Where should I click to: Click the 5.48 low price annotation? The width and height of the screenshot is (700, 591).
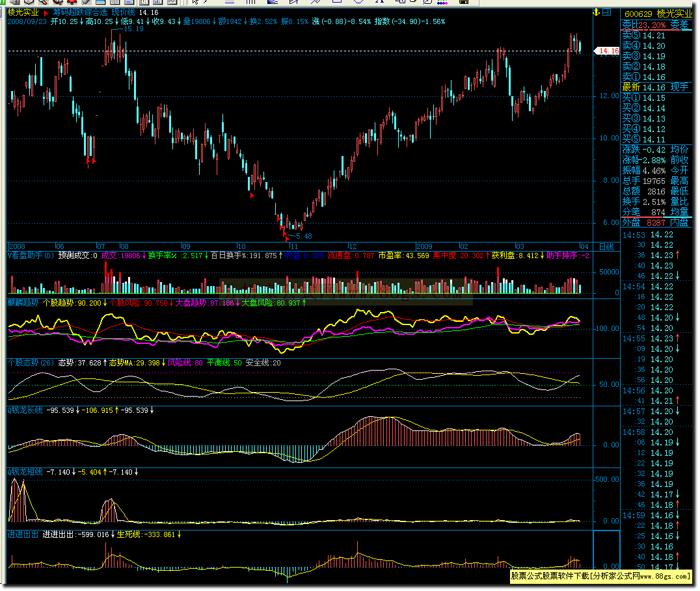click(x=304, y=237)
